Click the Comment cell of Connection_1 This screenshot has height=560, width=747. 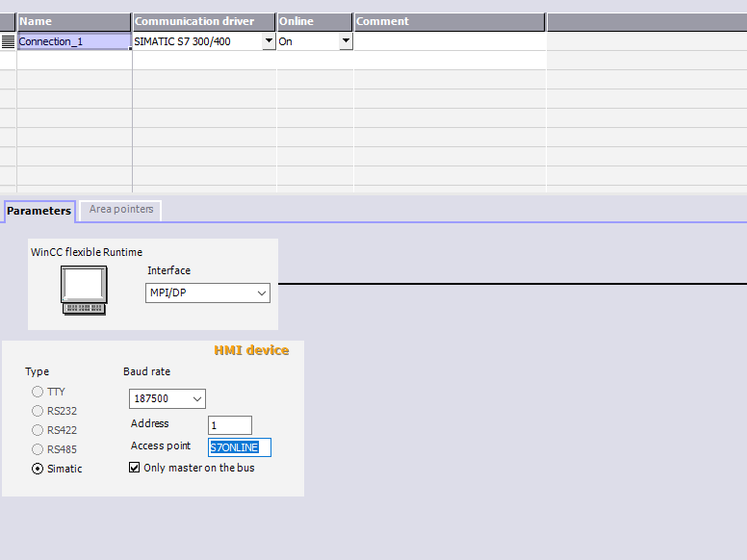[450, 41]
